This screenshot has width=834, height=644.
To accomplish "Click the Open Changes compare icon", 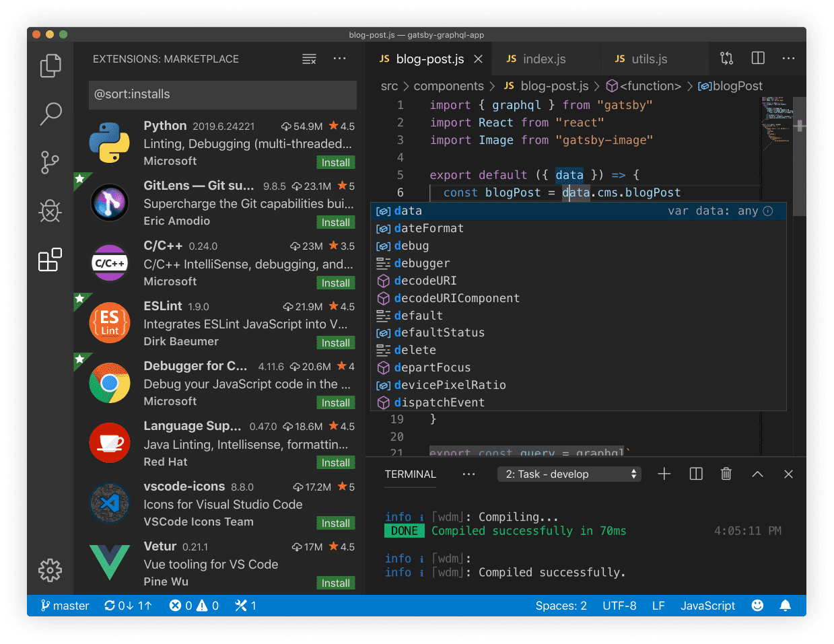I will tap(726, 58).
